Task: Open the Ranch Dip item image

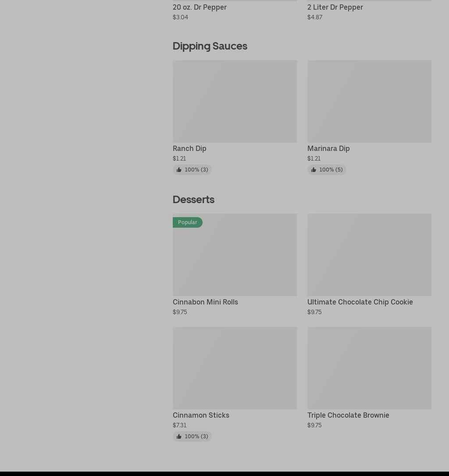Action: tap(235, 101)
